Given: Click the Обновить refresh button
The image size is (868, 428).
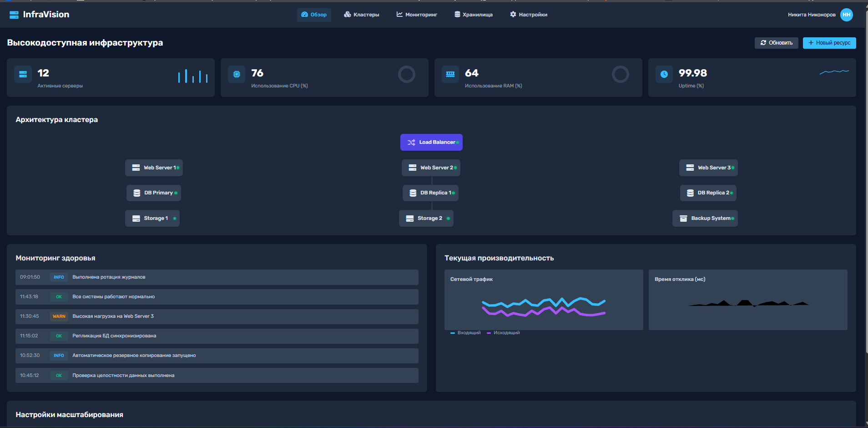Looking at the screenshot, I should click(x=776, y=43).
